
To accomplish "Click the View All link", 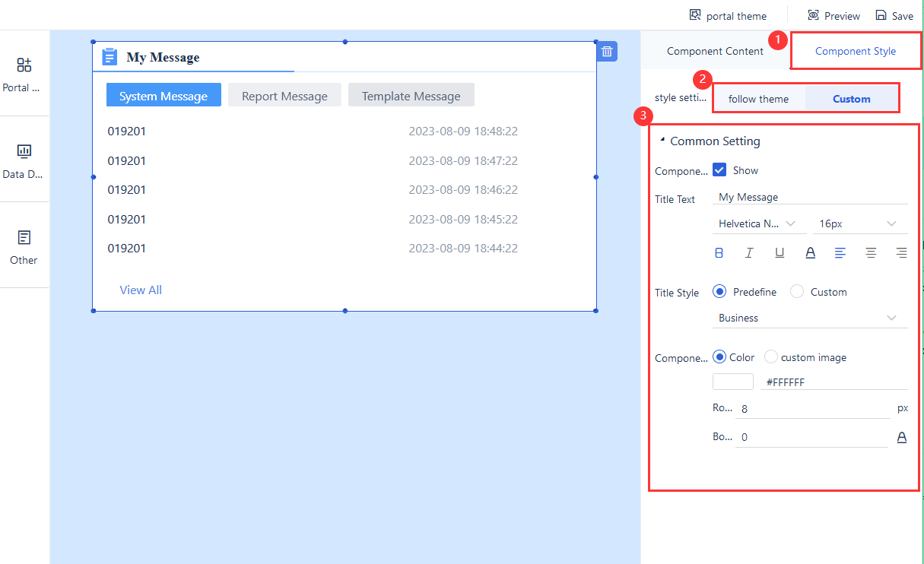I will [140, 290].
